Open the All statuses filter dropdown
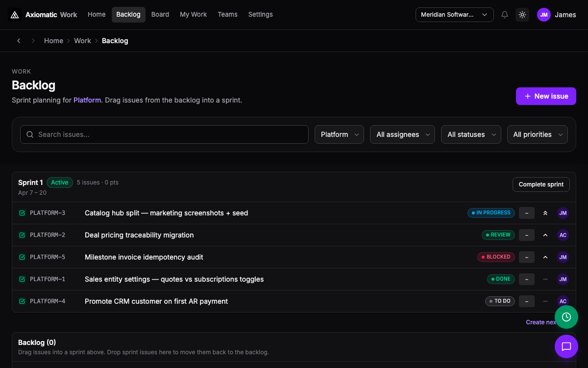588x368 pixels. click(x=471, y=134)
